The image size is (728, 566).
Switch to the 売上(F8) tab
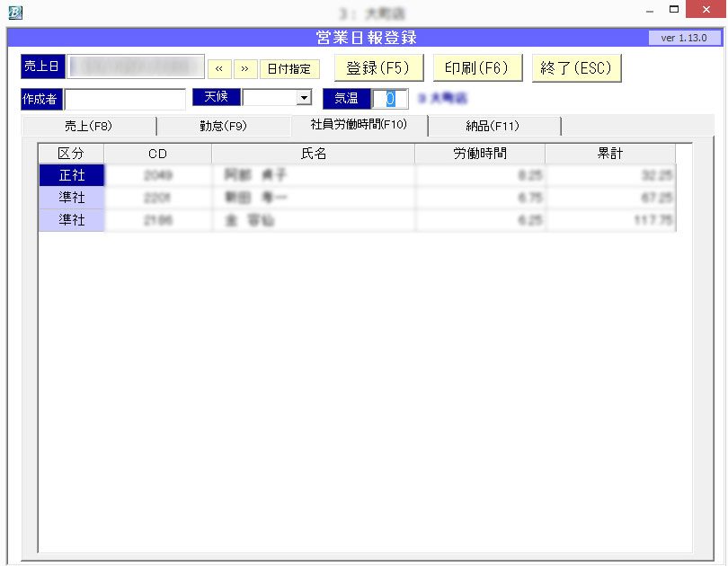click(88, 126)
